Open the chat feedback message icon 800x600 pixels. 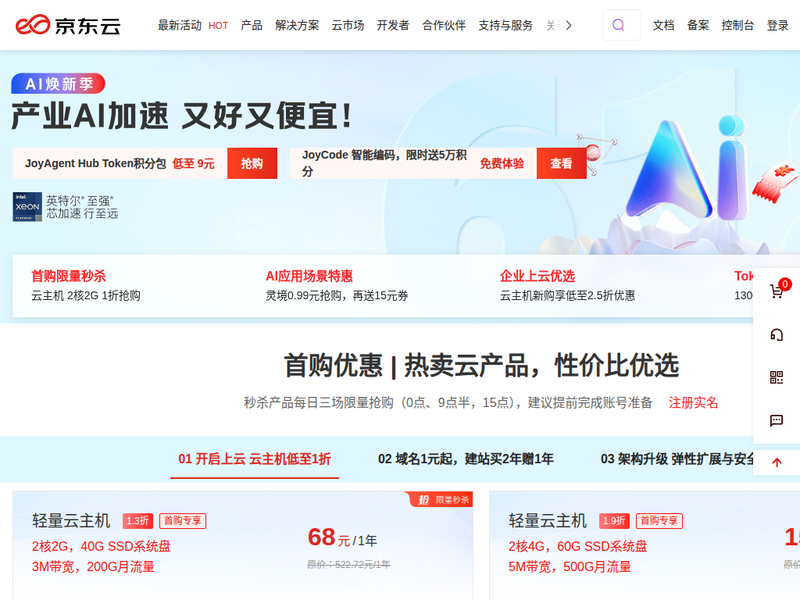[777, 420]
